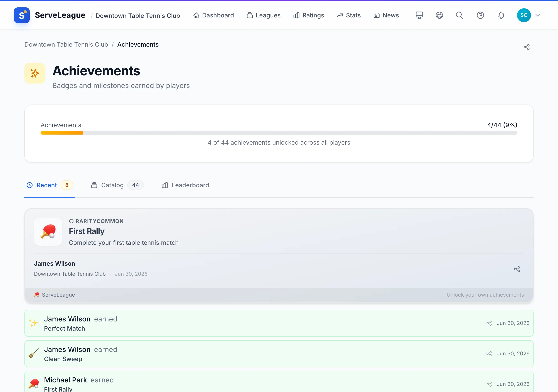Click Michael Park name in list
558x392 pixels.
[x=65, y=380]
